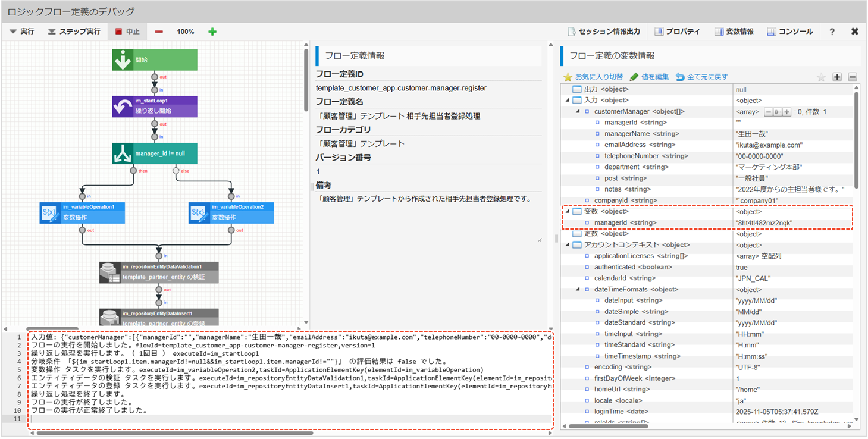This screenshot has height=439, width=868.
Task: Increment customerManager array index with plus stepper
Action: [786, 112]
